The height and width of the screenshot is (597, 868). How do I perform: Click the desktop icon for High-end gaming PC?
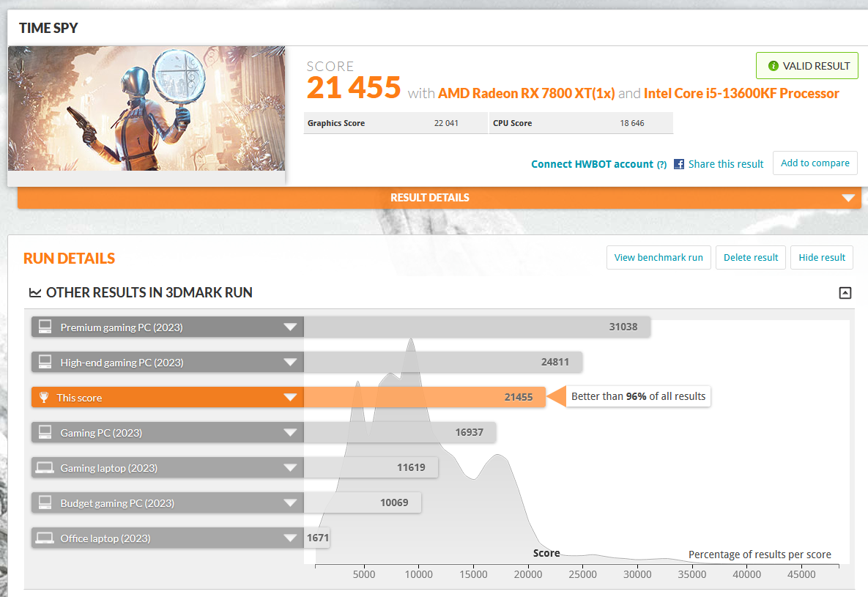(x=45, y=362)
